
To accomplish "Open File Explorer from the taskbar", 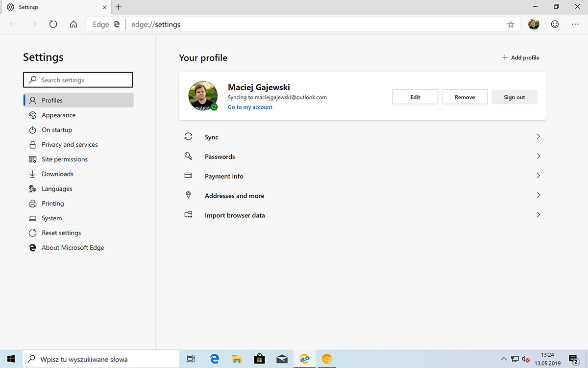I will click(x=237, y=359).
